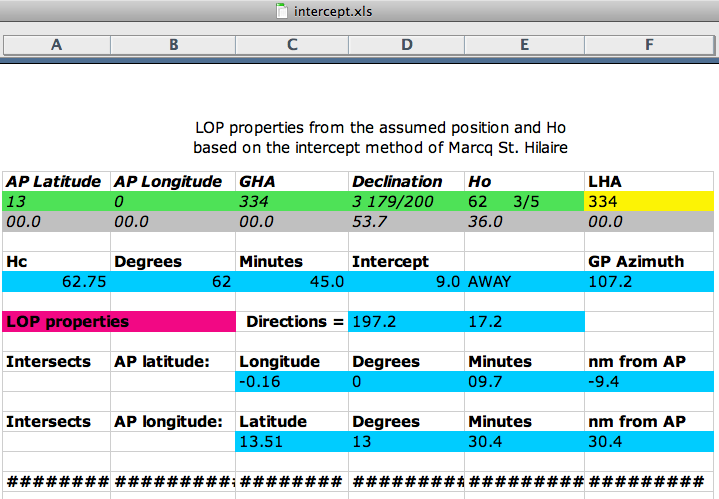Select column F header

click(650, 45)
